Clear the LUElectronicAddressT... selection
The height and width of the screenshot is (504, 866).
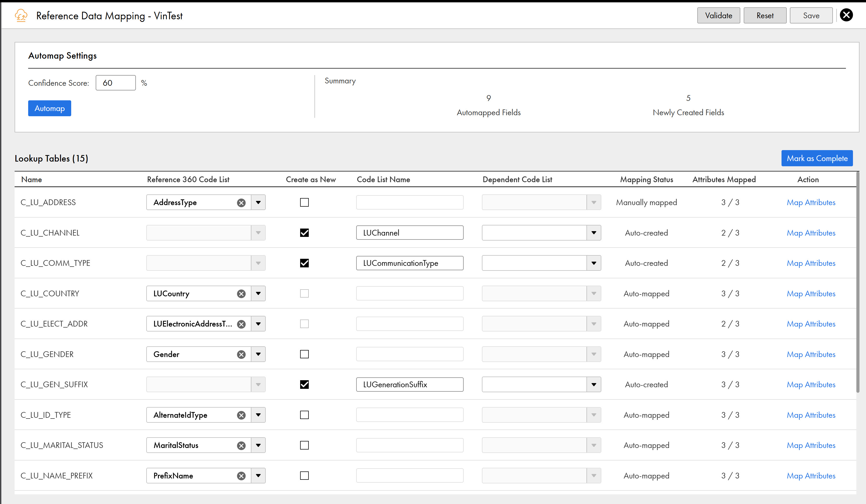tap(241, 324)
